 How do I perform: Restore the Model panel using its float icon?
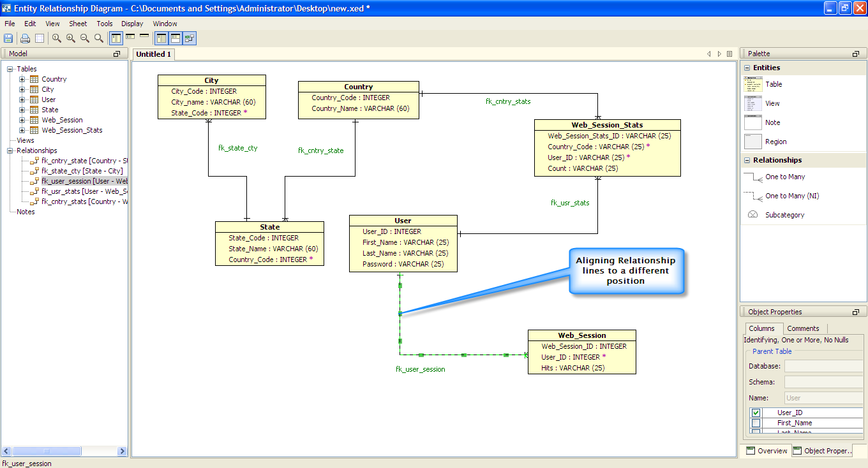(117, 54)
